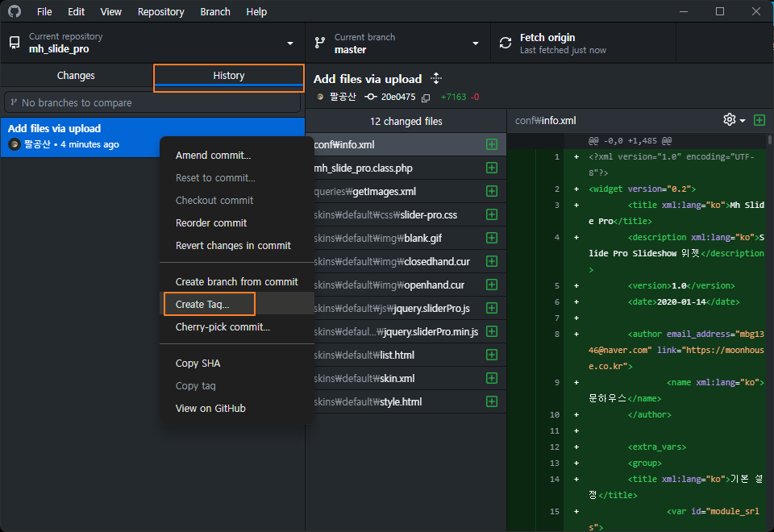The height and width of the screenshot is (532, 774).
Task: Open the Help menu
Action: 256,11
